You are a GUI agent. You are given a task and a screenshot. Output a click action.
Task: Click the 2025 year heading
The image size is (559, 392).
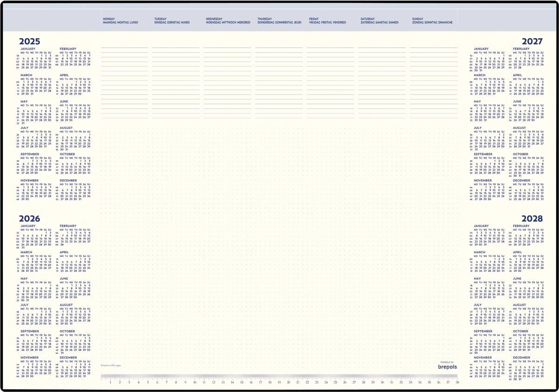point(29,41)
